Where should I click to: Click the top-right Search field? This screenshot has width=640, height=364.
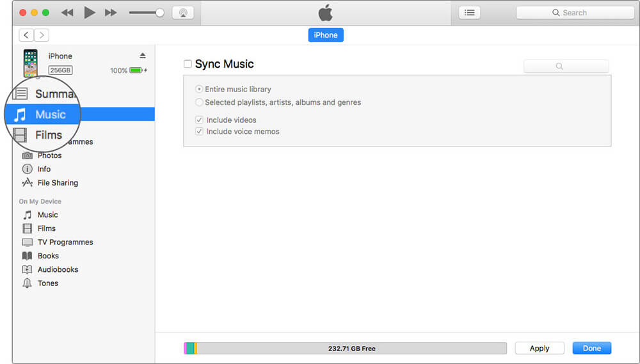tap(575, 13)
